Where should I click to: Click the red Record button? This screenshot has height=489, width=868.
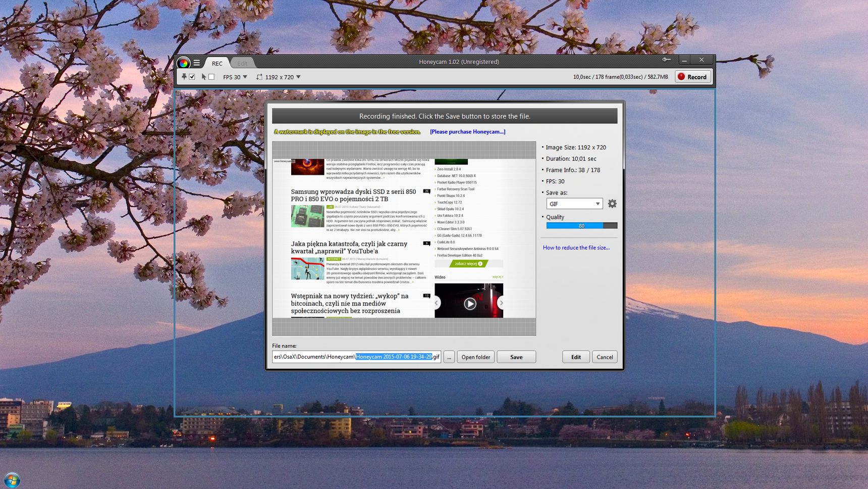(693, 77)
